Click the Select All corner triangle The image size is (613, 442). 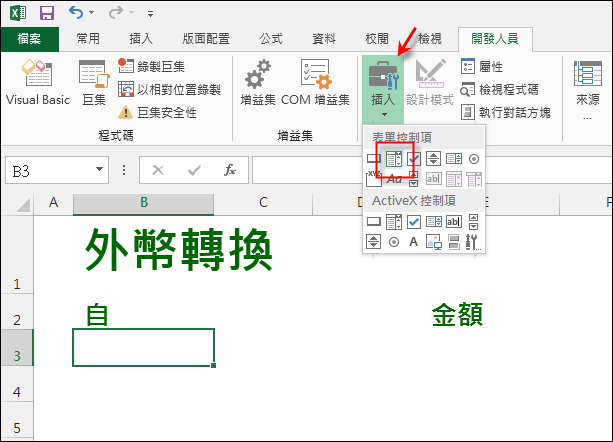23,205
